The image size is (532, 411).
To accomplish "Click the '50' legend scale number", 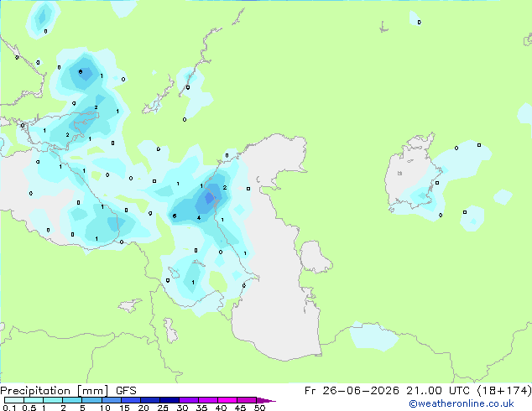I will 259,408.
